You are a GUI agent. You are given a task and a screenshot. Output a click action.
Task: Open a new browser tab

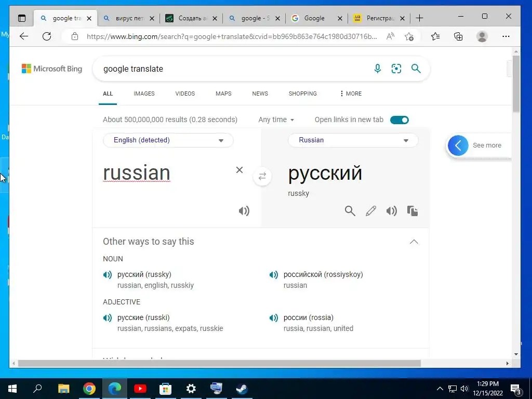[419, 18]
